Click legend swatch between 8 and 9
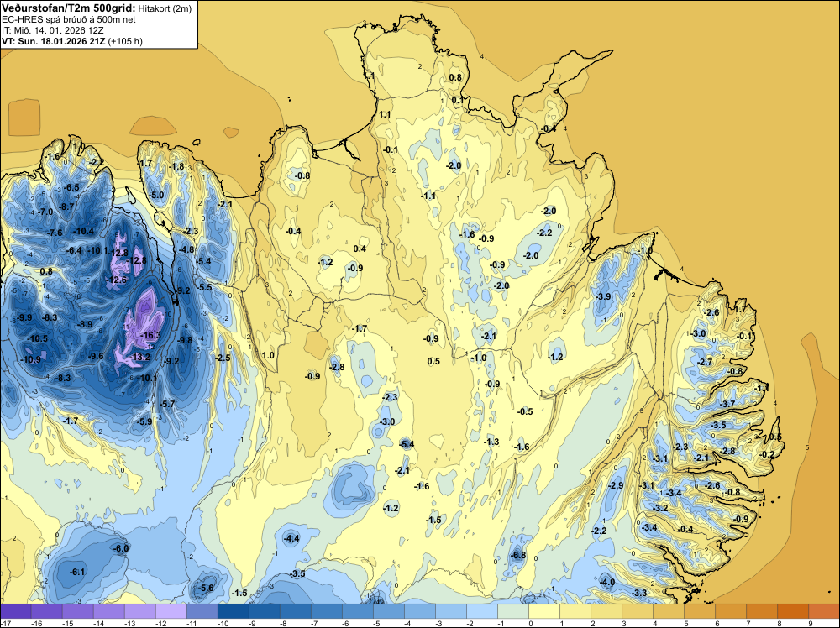The height and width of the screenshot is (628, 840). coord(793,611)
